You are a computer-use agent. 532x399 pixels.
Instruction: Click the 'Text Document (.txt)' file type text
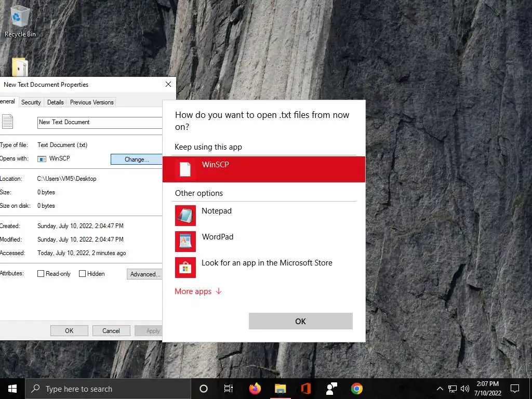tap(62, 145)
